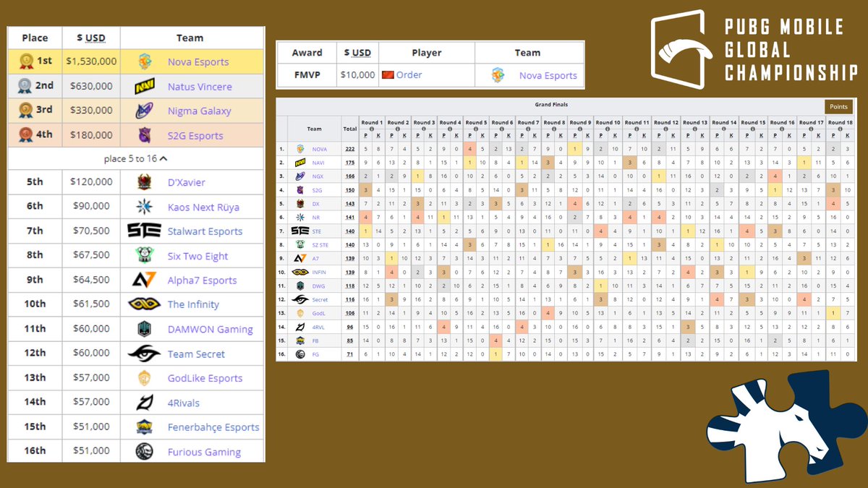This screenshot has height=488, width=868.
Task: Click the Grand Finals table title
Action: (x=550, y=105)
